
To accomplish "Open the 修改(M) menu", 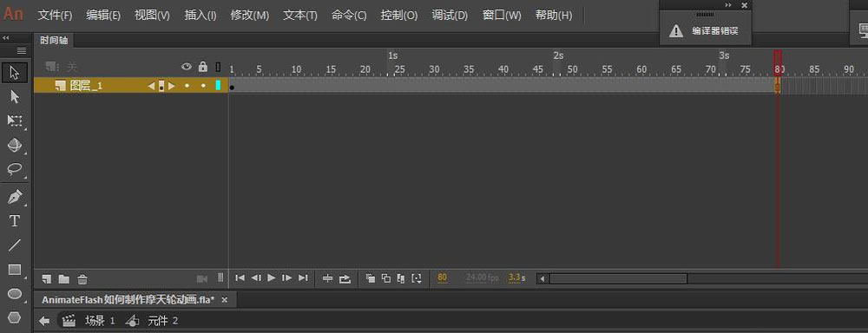I will 250,15.
